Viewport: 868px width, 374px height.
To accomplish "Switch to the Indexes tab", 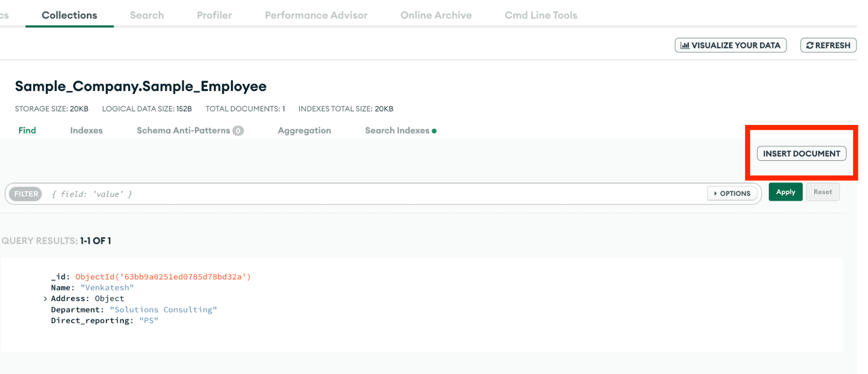I will coord(86,131).
